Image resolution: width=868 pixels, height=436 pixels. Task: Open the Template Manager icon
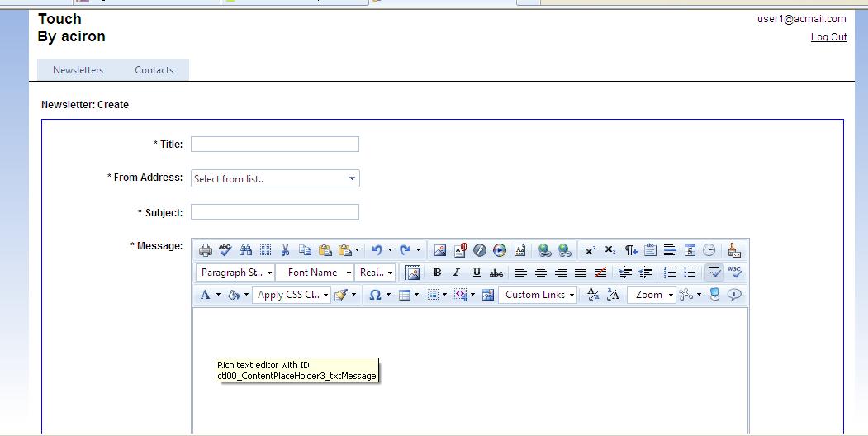click(519, 250)
